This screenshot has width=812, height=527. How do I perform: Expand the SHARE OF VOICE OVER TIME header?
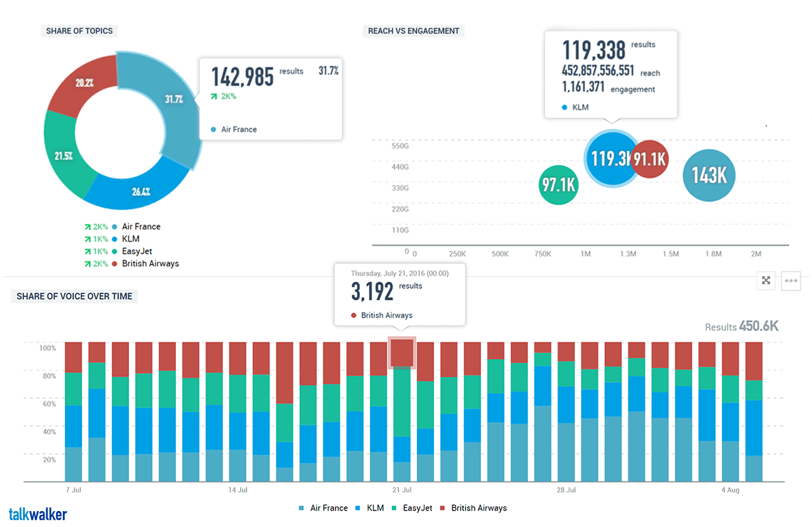coord(74,296)
